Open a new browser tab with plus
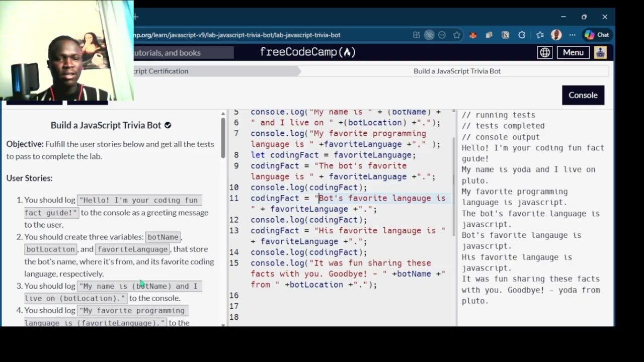Viewport: 644px width, 362px height. [x=136, y=17]
